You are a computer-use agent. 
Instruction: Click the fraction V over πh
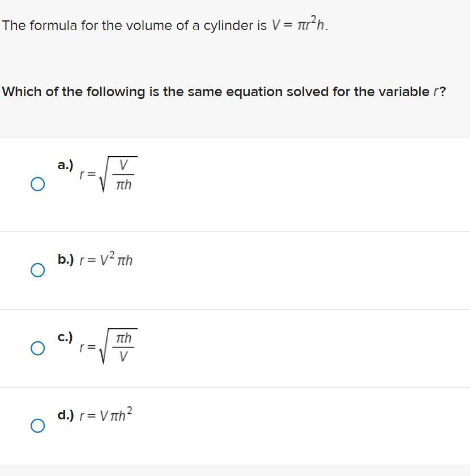[x=123, y=175]
